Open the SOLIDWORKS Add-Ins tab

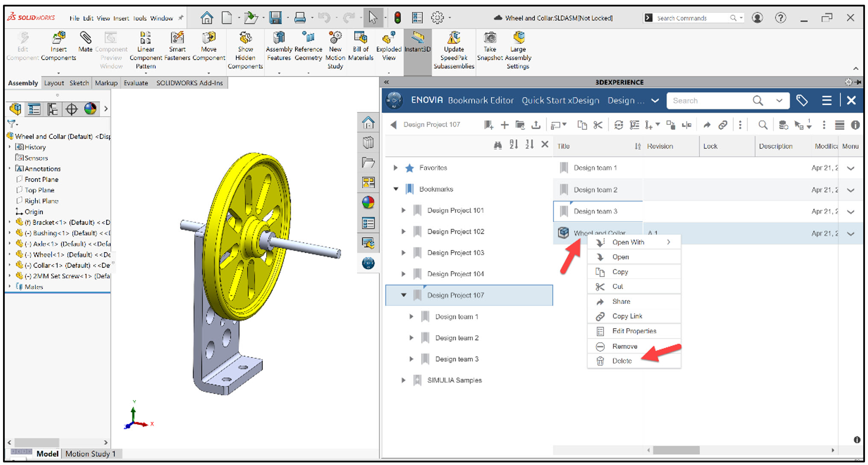click(x=190, y=82)
